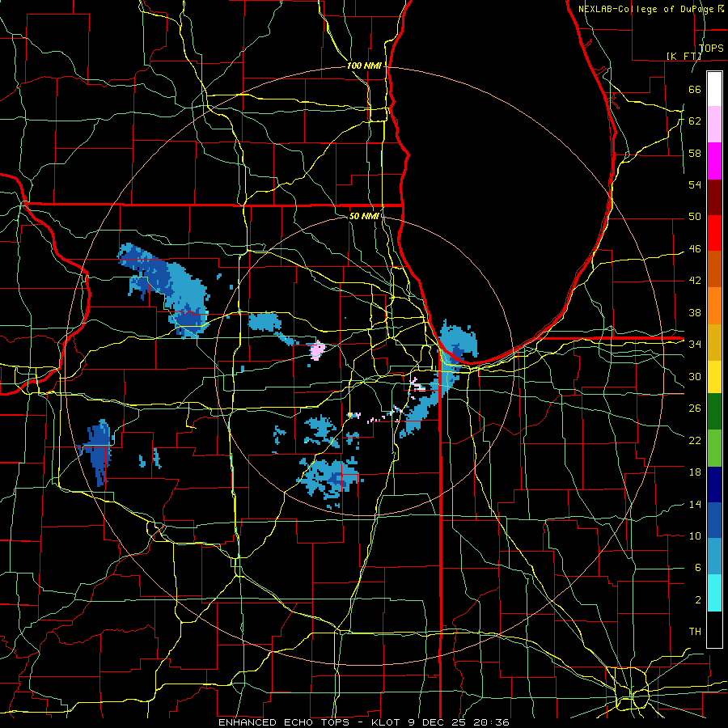Viewport: 728px width, 728px height.
Task: Click the '18' legend value
Action: click(x=695, y=472)
